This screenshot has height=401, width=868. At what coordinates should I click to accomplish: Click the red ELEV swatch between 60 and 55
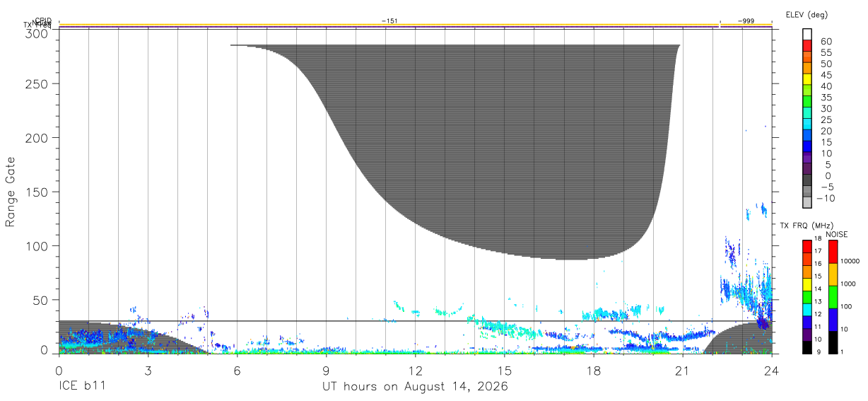point(808,45)
